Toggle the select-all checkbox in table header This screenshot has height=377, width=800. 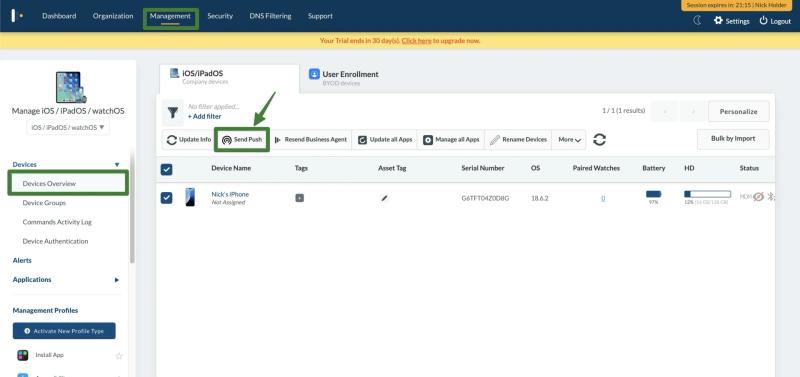coord(166,169)
